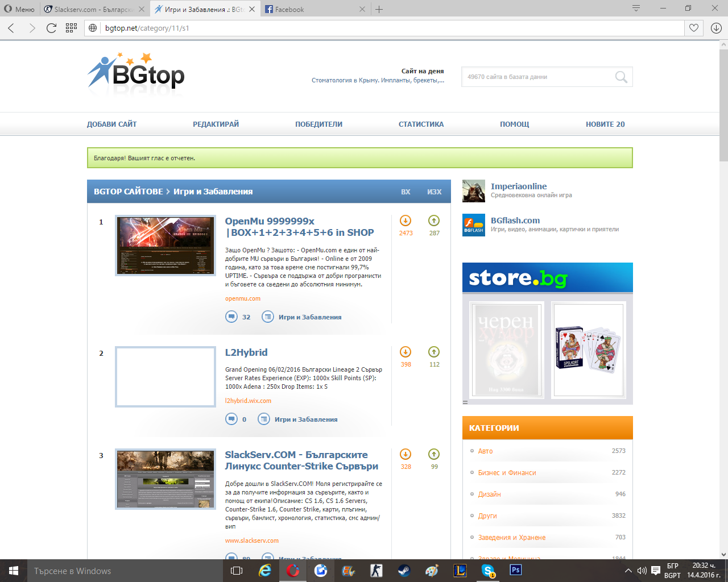Open the Заведения и Хранене category
Screen dimensions: 728x582
[512, 537]
